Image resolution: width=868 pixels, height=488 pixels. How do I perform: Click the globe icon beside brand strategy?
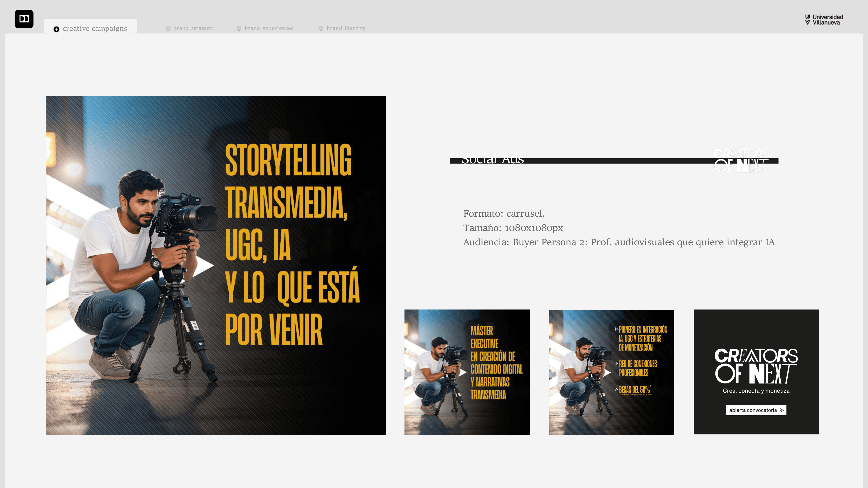pos(168,28)
